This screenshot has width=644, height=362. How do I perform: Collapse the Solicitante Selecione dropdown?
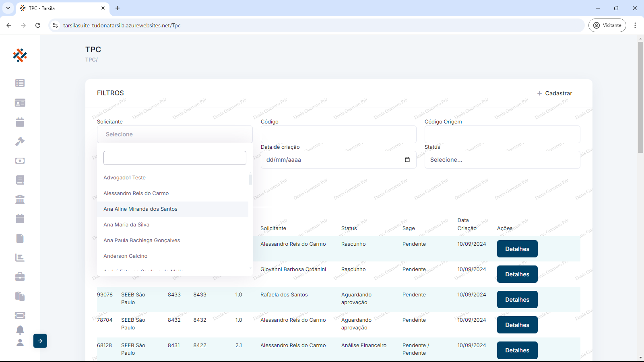click(175, 134)
